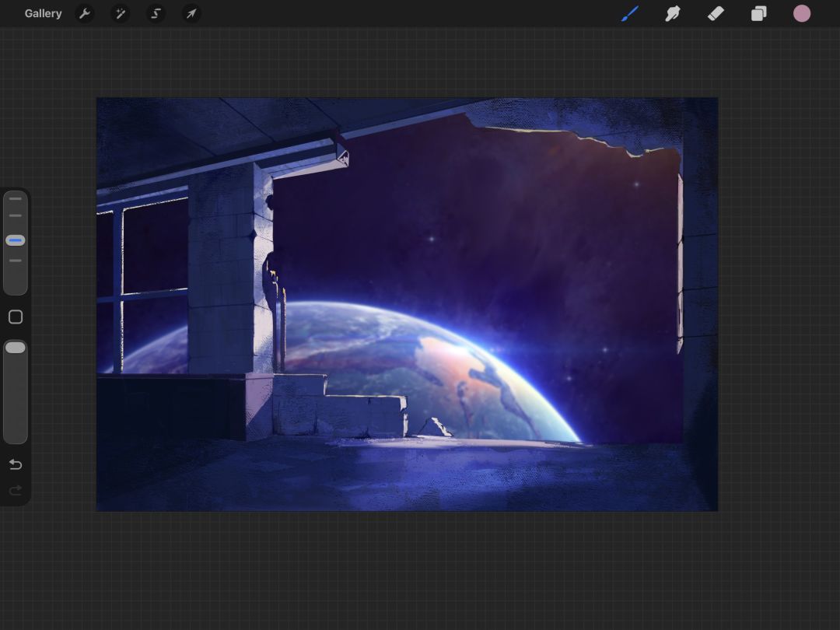Screen dimensions: 840x630
Task: Open the Layers panel
Action: [x=758, y=13]
